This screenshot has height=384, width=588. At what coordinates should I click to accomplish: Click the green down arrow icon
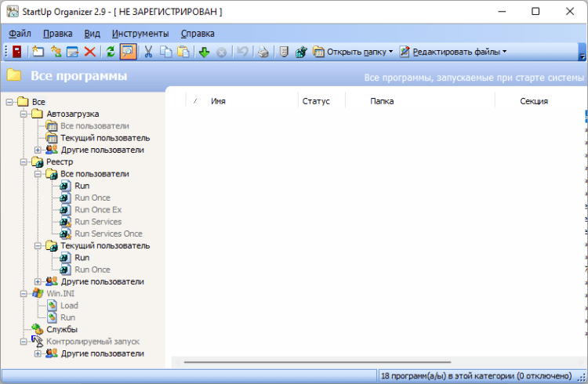[204, 52]
